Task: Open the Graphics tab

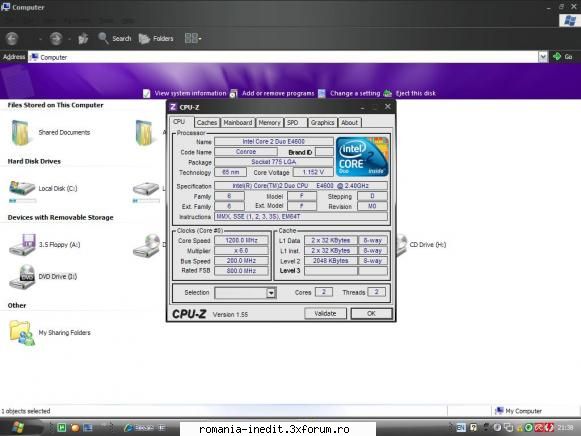Action: [x=322, y=123]
